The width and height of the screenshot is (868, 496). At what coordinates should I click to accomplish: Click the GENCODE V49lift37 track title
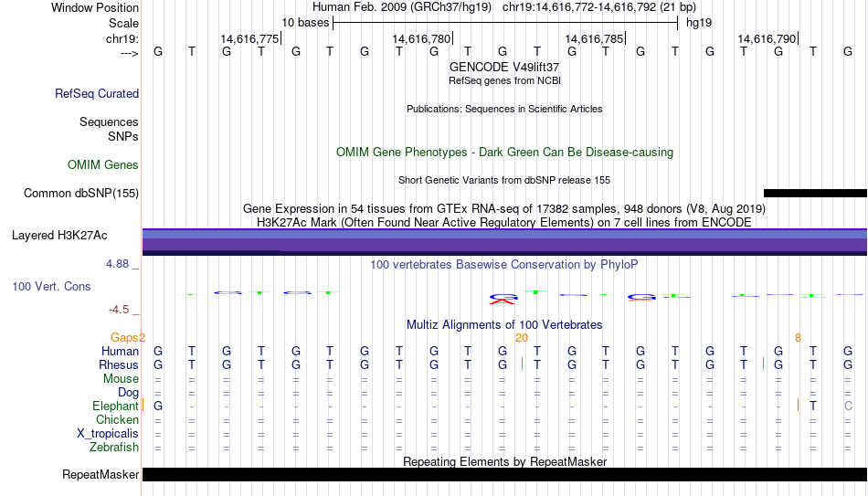(504, 67)
